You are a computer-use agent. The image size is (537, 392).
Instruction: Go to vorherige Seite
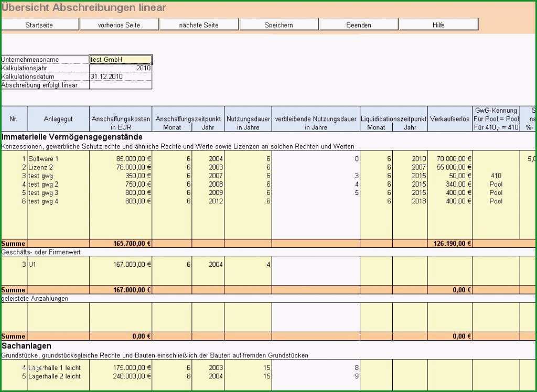tap(119, 25)
